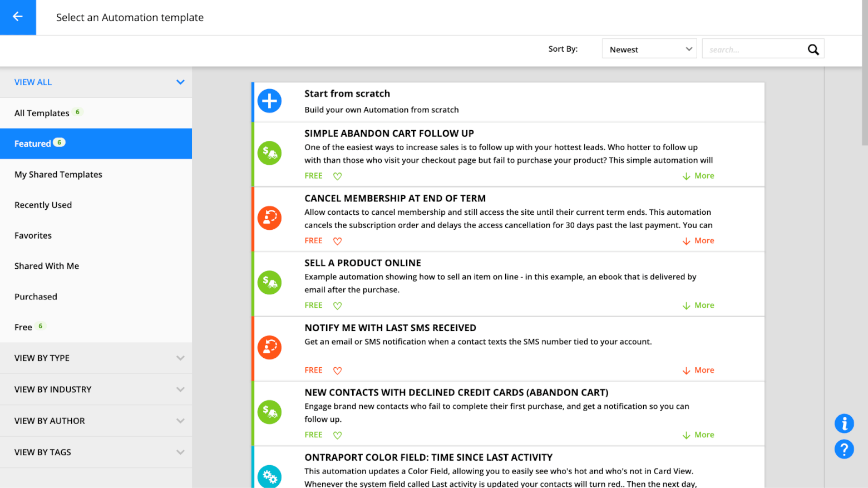Screen dimensions: 868x488
Task: Select Recently Used in the sidebar
Action: pos(43,205)
